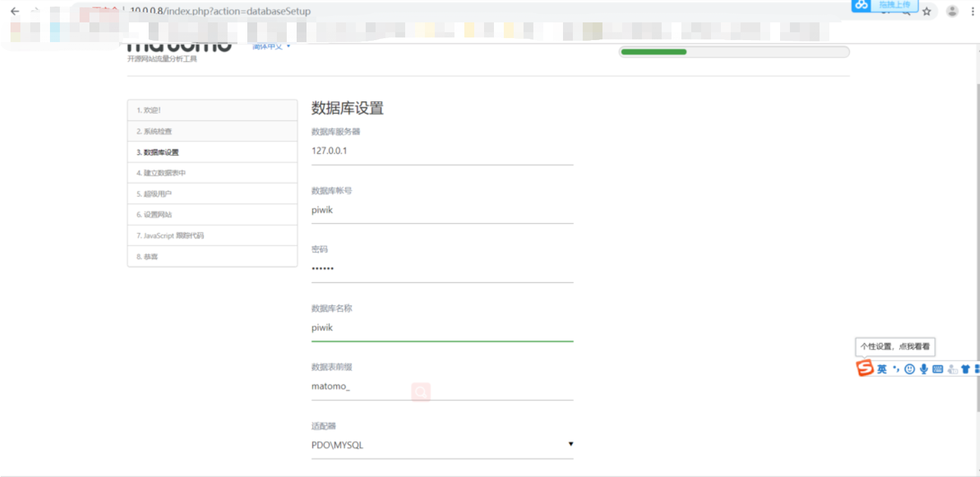The image size is (980, 477).
Task: Click the 适配器 label
Action: pyautogui.click(x=323, y=426)
